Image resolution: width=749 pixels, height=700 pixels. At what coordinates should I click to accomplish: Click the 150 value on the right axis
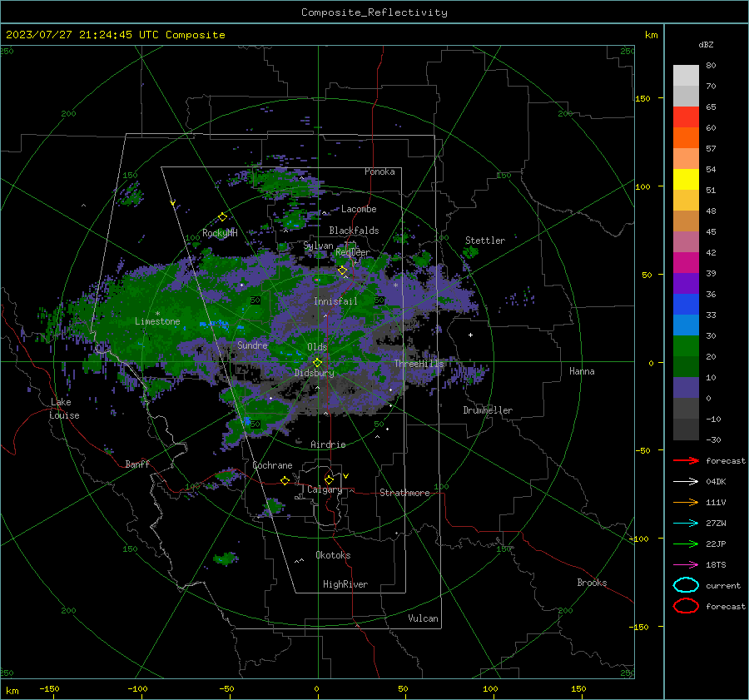pos(642,98)
